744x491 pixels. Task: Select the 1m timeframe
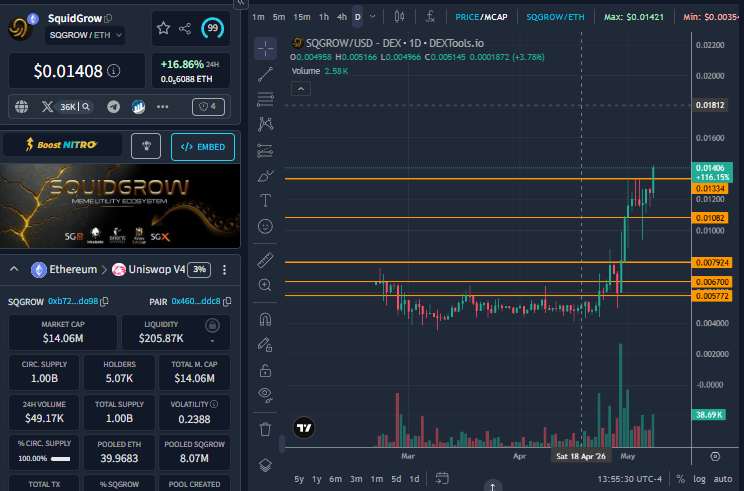pyautogui.click(x=258, y=17)
